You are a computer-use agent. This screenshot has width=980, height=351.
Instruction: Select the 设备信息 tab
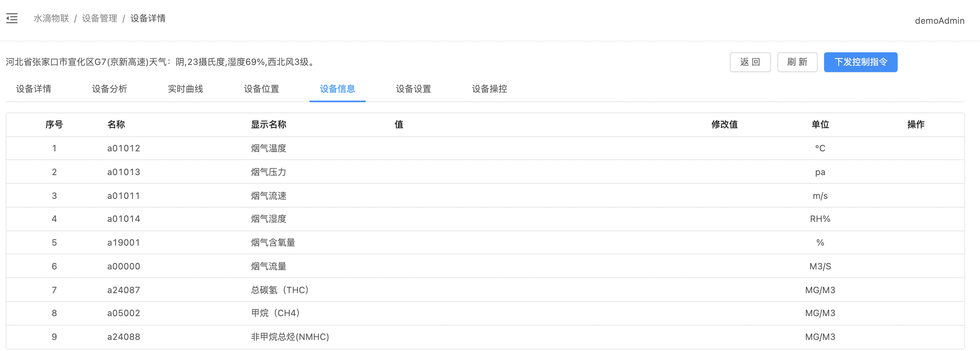(x=337, y=89)
